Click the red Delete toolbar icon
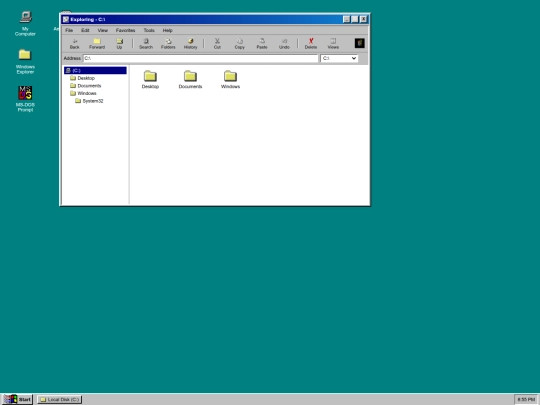The image size is (540, 405). pyautogui.click(x=311, y=44)
